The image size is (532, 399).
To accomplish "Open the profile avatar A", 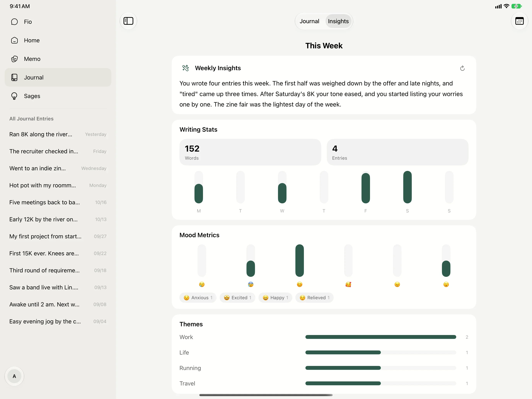I will coord(14,376).
